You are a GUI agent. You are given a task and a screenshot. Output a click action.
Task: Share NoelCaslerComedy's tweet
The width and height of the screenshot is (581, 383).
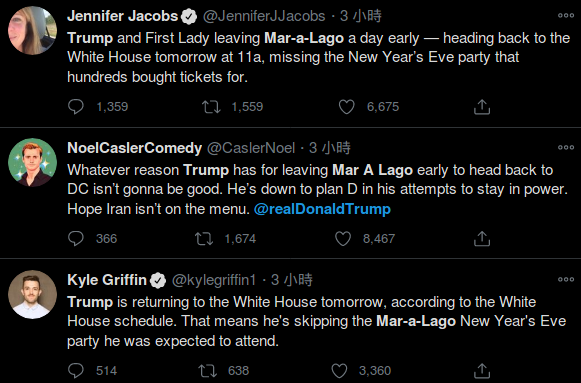[482, 239]
